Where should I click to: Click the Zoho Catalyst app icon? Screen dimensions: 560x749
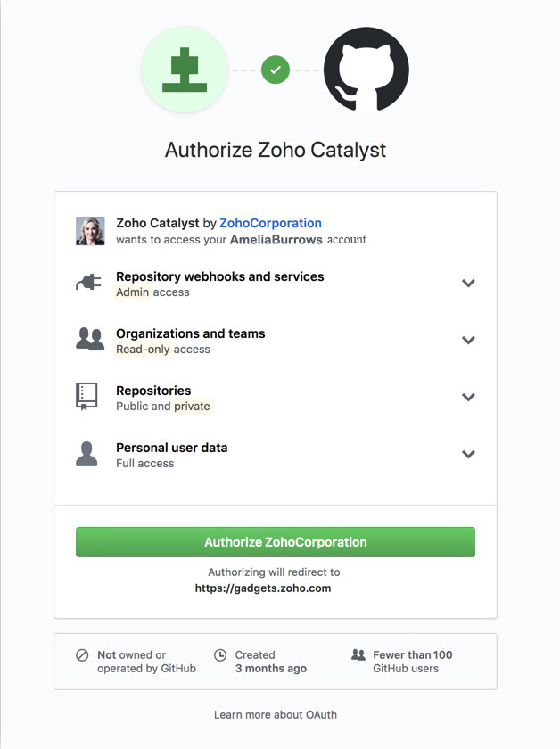point(185,70)
